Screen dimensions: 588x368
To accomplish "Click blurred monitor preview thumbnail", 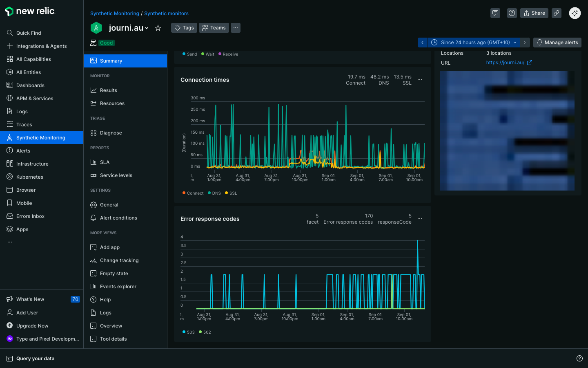I will [507, 130].
